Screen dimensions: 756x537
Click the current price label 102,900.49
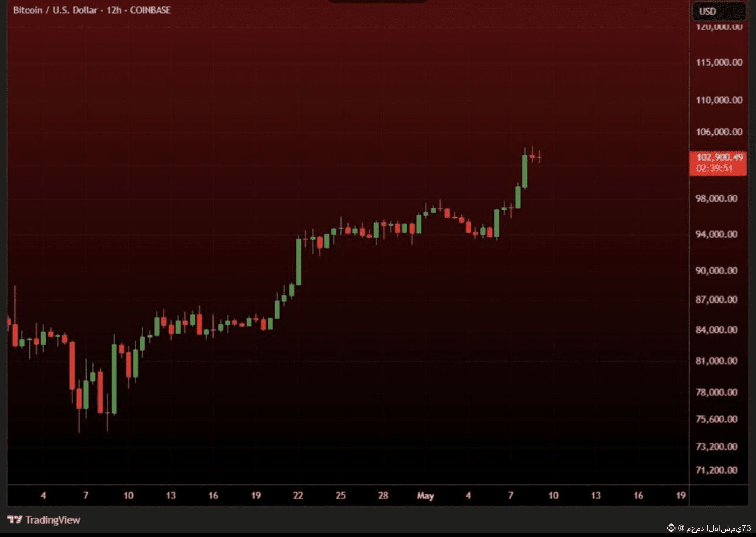(719, 157)
